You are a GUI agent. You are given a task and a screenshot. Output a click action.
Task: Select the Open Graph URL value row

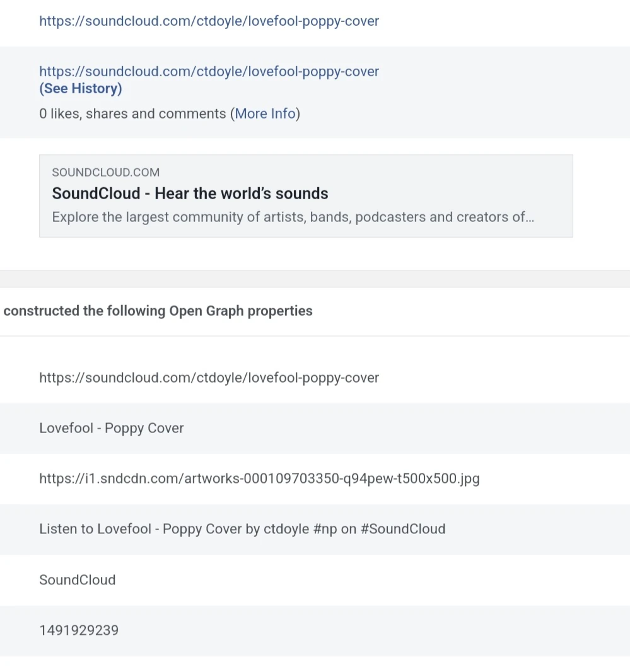pyautogui.click(x=209, y=378)
